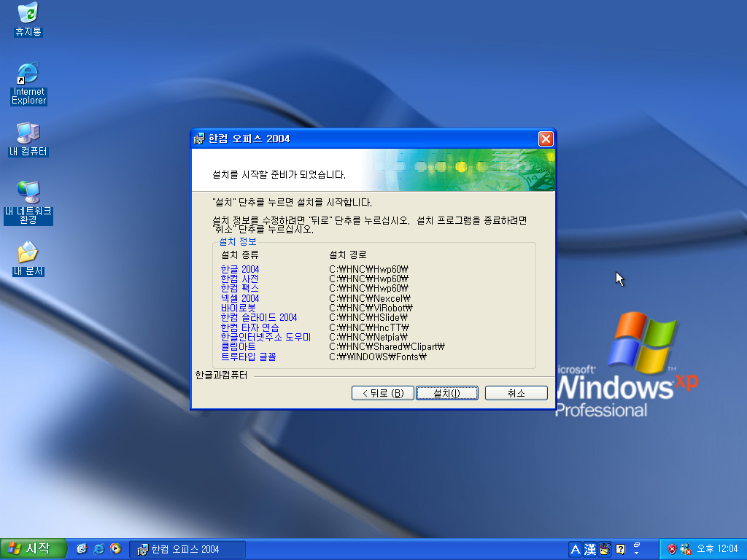
Task: Select the Internet Explorer desktop shortcut
Action: 28,83
